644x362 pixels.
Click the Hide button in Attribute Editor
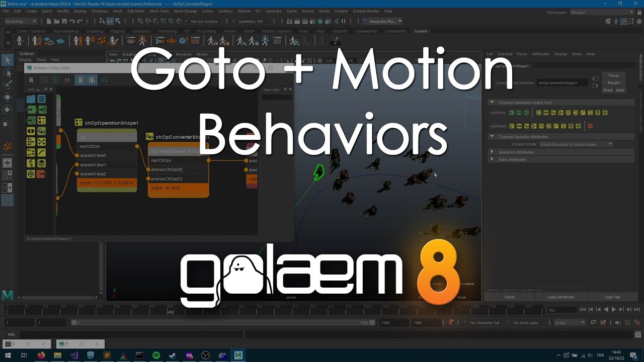[x=620, y=90]
